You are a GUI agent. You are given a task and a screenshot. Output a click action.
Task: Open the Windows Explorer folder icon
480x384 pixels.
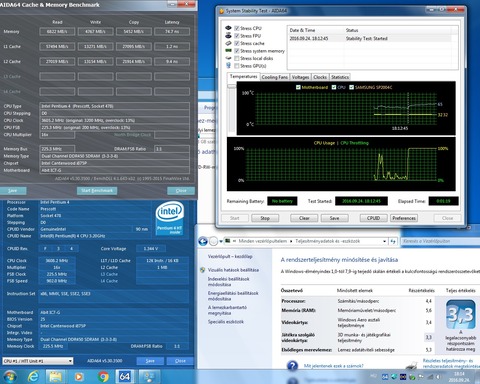56,377
